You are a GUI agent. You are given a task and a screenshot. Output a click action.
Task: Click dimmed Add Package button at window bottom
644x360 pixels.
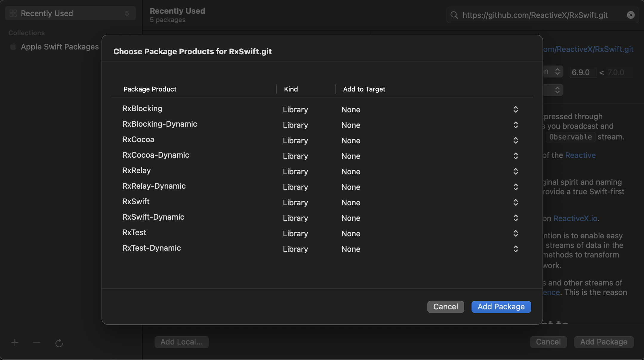click(604, 342)
